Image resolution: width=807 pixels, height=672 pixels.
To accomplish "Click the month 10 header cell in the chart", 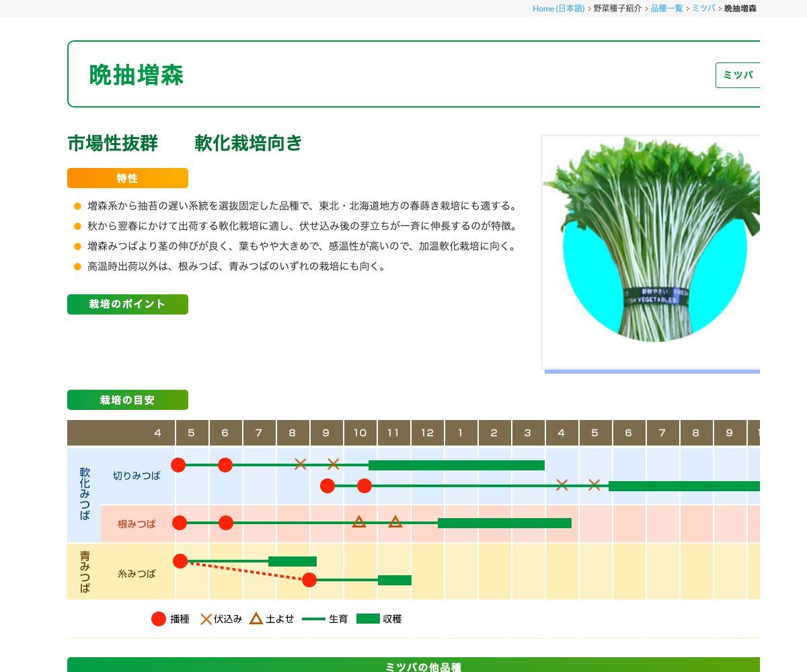I will coord(360,433).
